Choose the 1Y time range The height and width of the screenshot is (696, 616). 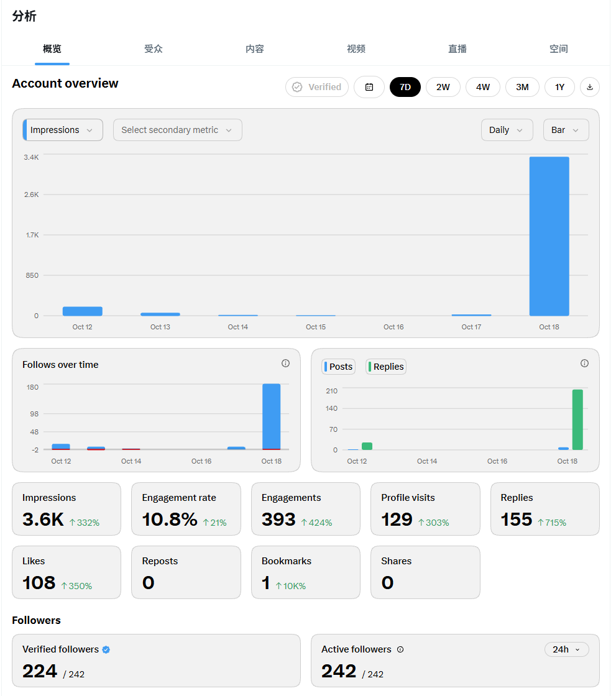click(x=559, y=87)
